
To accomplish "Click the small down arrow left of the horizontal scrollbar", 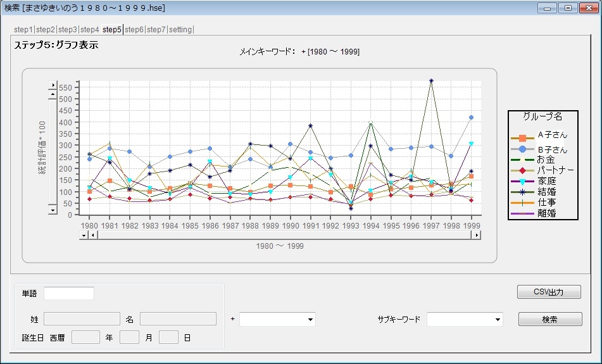I will click(x=83, y=235).
